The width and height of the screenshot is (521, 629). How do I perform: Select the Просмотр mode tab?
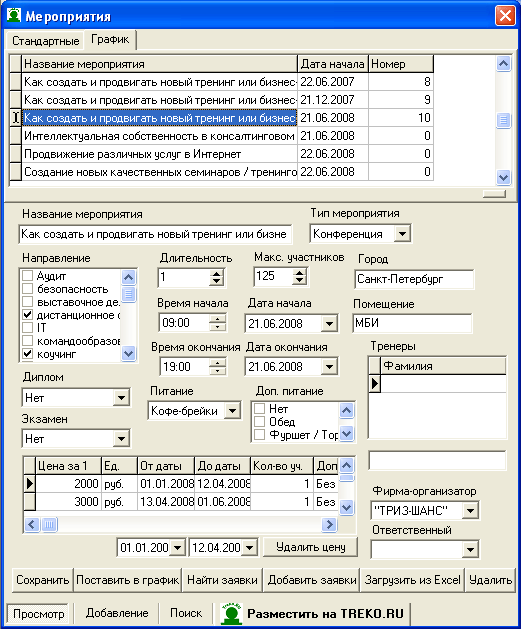pos(38,614)
